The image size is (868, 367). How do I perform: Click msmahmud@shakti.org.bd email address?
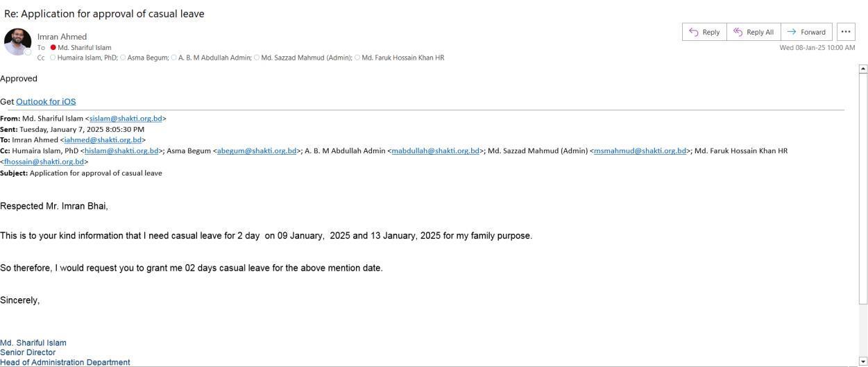640,151
